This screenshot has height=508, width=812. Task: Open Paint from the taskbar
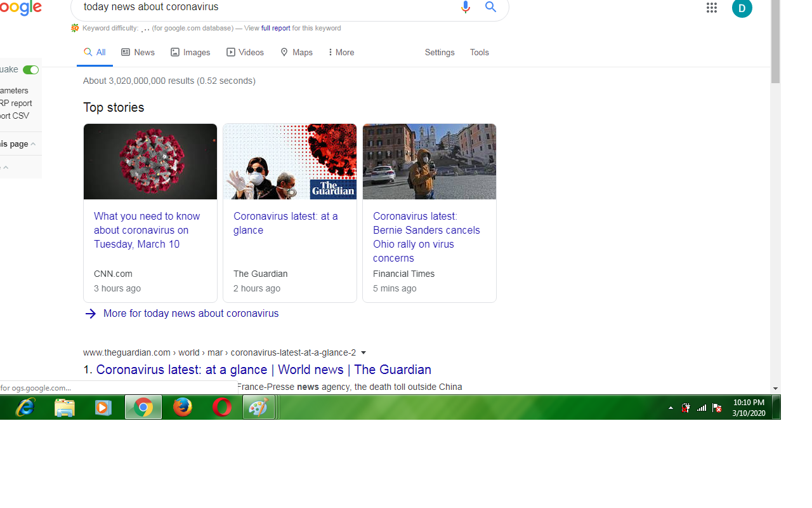259,407
